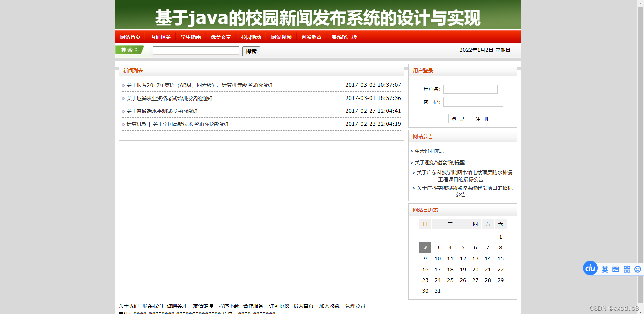Screen dimensions: 644x314
Task: Select day 1 in the calendar
Action: click(x=500, y=237)
